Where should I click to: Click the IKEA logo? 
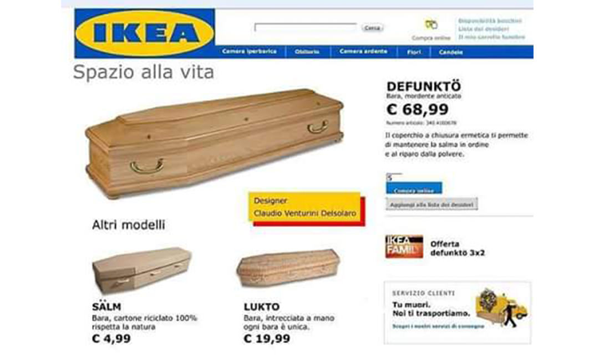point(145,33)
